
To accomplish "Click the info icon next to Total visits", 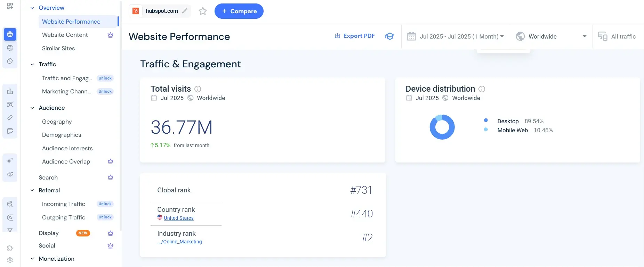I will pyautogui.click(x=198, y=89).
